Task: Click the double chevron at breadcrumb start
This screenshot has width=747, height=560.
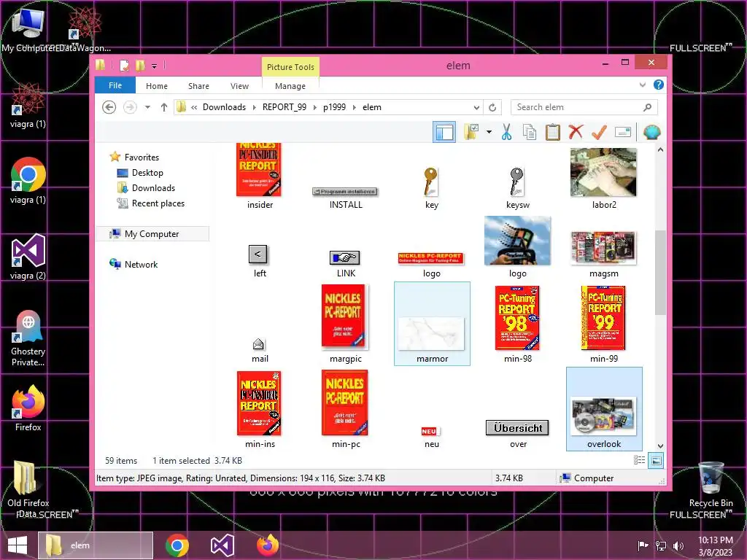Action: click(x=194, y=108)
